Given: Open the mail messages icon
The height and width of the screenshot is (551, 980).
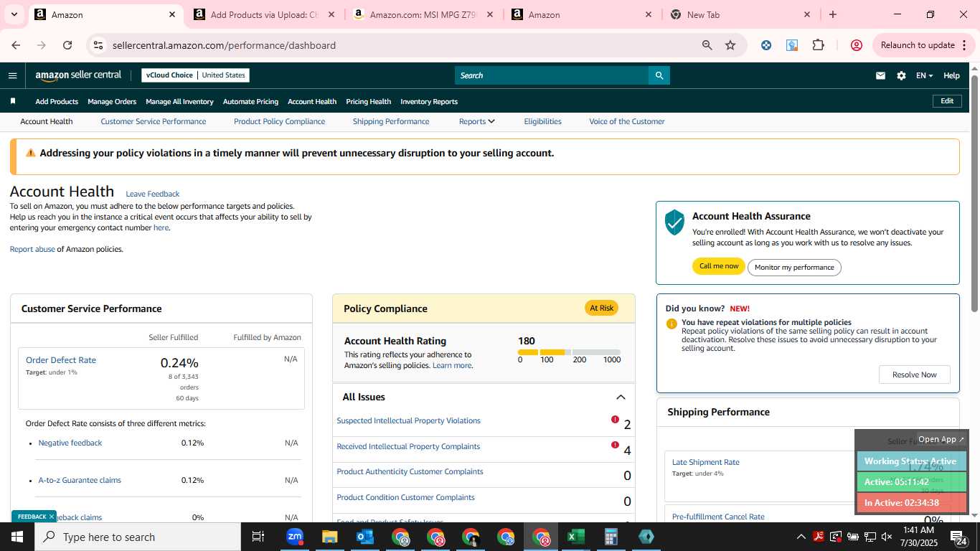Looking at the screenshot, I should pos(880,75).
